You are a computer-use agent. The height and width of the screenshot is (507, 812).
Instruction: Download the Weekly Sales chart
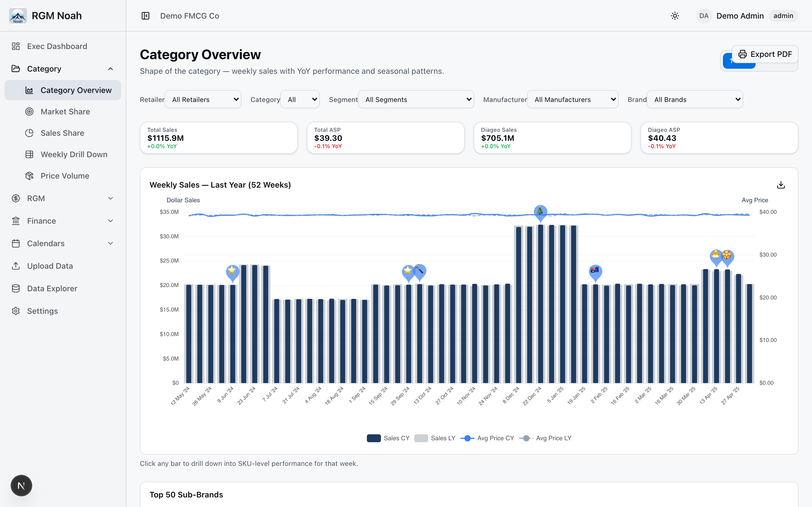[x=781, y=185]
